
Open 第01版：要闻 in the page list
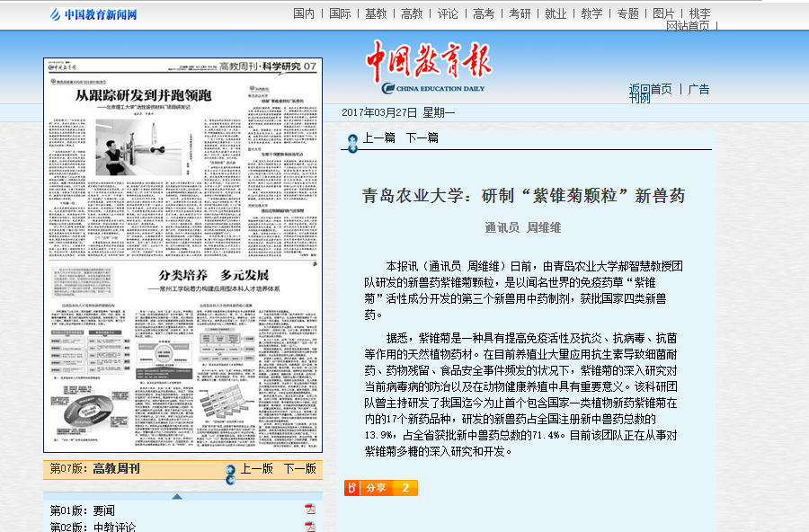point(83,510)
